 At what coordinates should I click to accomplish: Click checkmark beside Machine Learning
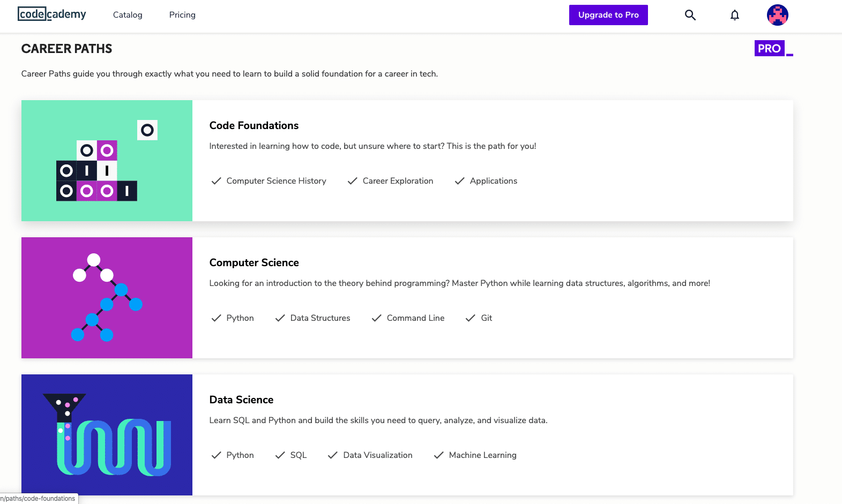pos(439,455)
